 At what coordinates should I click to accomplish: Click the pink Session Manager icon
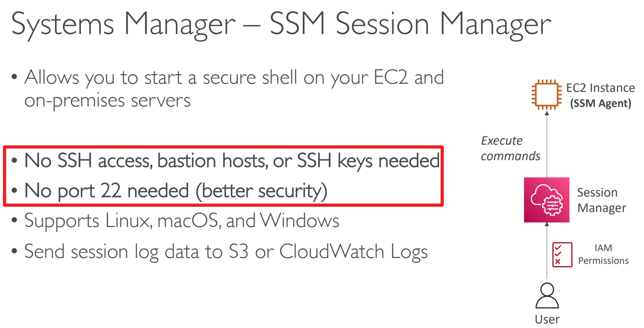[x=547, y=200]
